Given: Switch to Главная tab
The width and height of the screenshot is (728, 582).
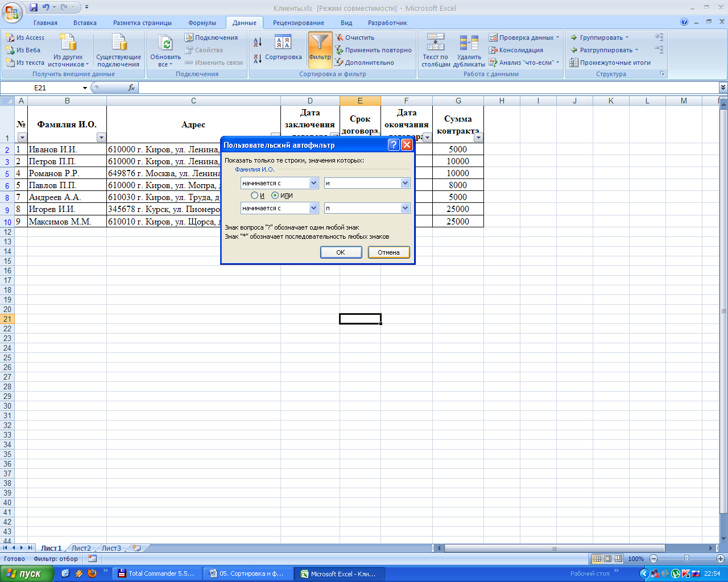Looking at the screenshot, I should click(x=45, y=23).
